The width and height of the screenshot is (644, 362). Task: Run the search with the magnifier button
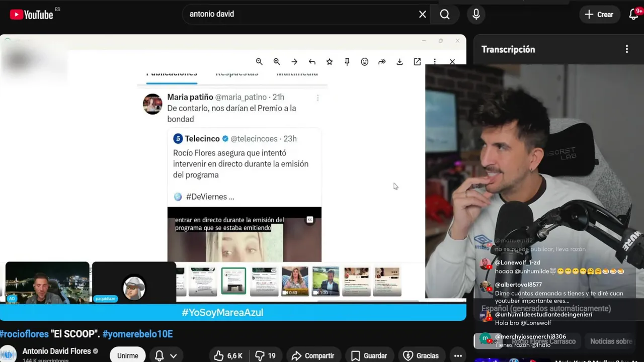click(445, 15)
